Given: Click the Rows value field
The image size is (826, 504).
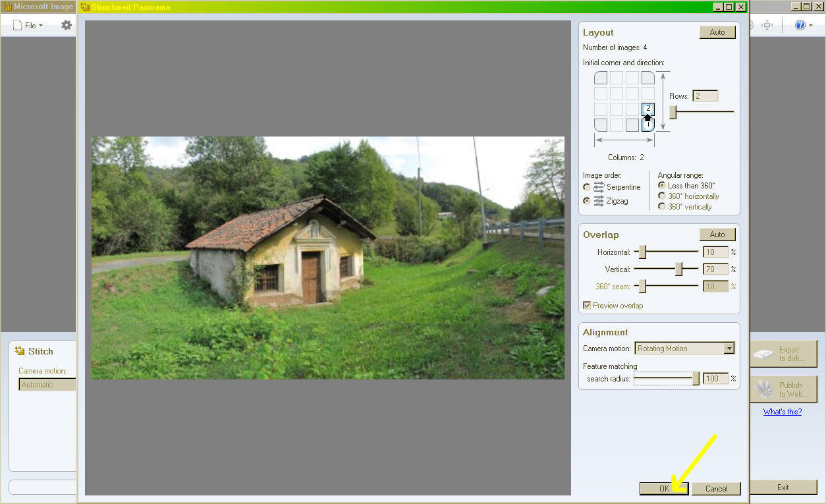Looking at the screenshot, I should pyautogui.click(x=705, y=96).
